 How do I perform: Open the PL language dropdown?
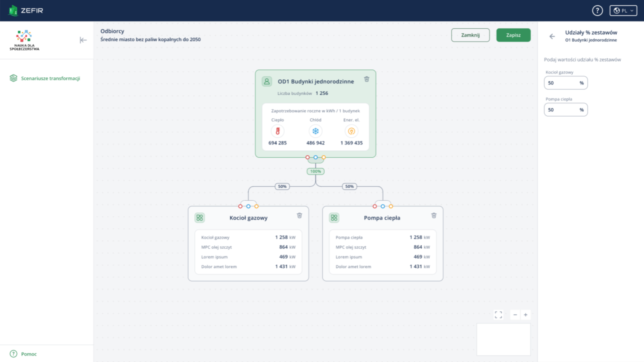tap(623, 11)
